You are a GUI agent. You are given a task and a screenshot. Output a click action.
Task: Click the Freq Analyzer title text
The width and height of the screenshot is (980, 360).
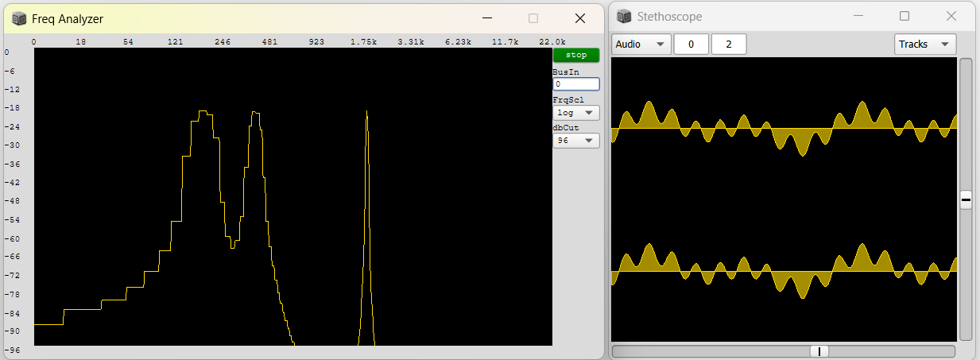(x=68, y=18)
